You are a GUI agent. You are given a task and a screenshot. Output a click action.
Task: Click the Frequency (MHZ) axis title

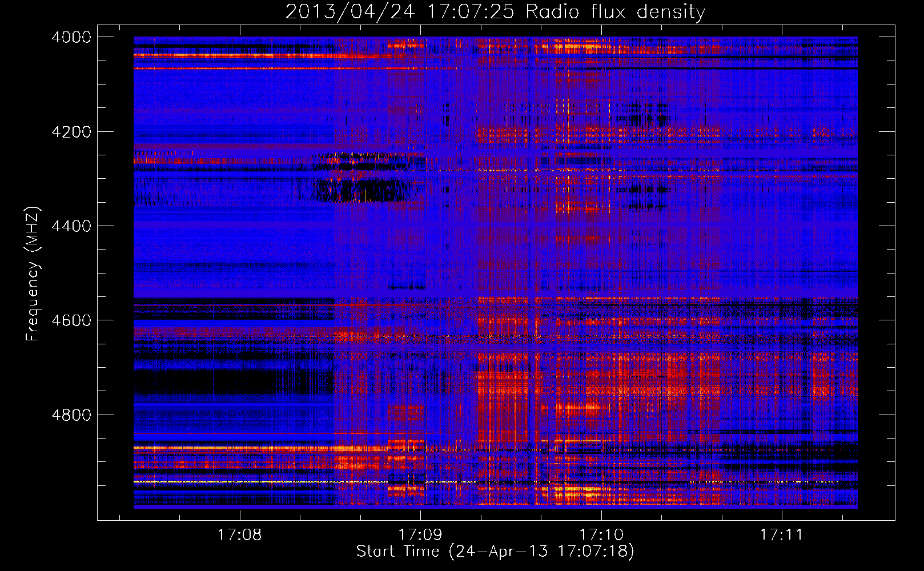(x=33, y=274)
